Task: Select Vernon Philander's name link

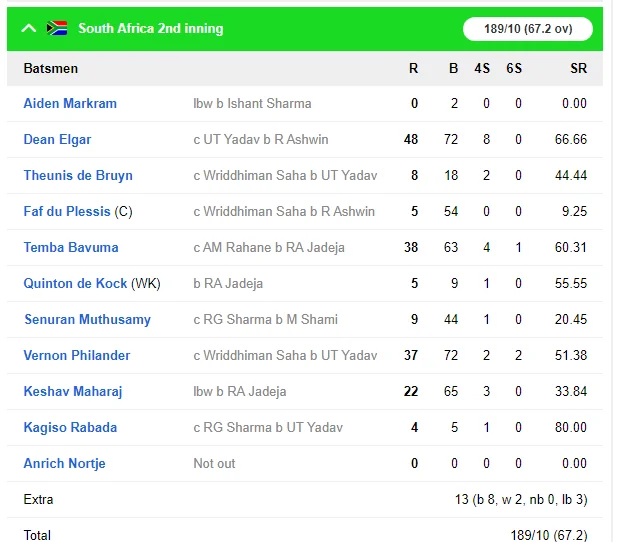Action: click(77, 355)
